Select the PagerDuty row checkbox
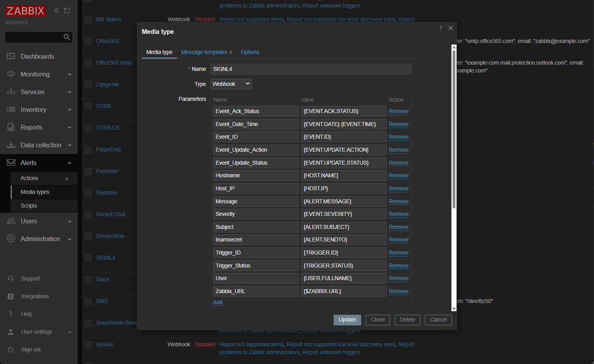 88,150
